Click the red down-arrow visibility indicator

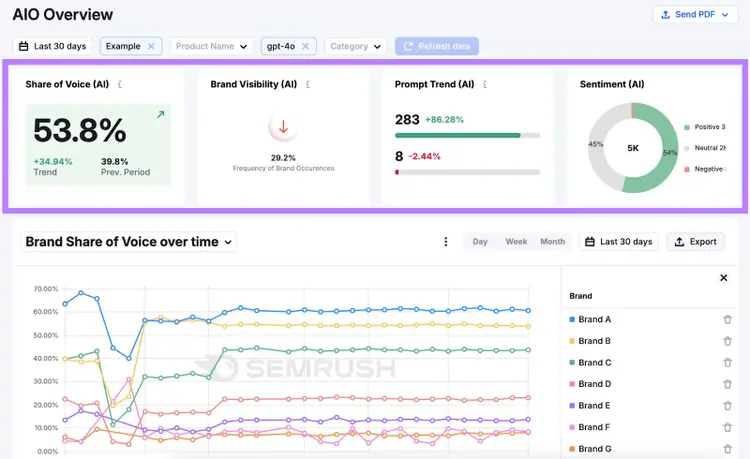[283, 127]
